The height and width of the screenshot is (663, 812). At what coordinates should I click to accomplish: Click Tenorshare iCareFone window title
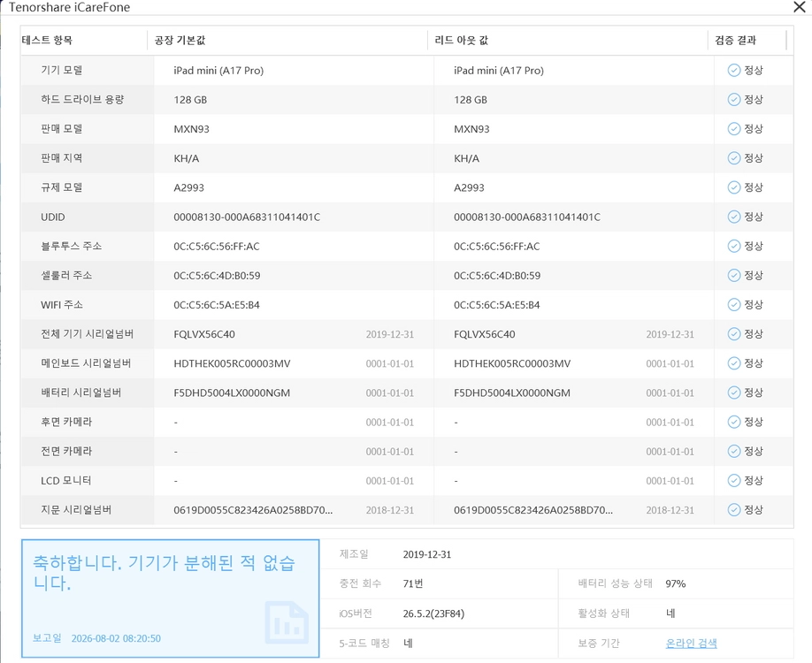pyautogui.click(x=69, y=7)
